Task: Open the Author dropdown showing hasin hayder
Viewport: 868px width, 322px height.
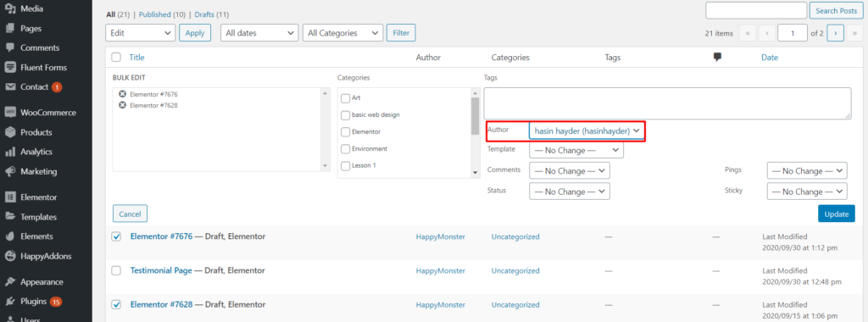Action: pos(587,130)
